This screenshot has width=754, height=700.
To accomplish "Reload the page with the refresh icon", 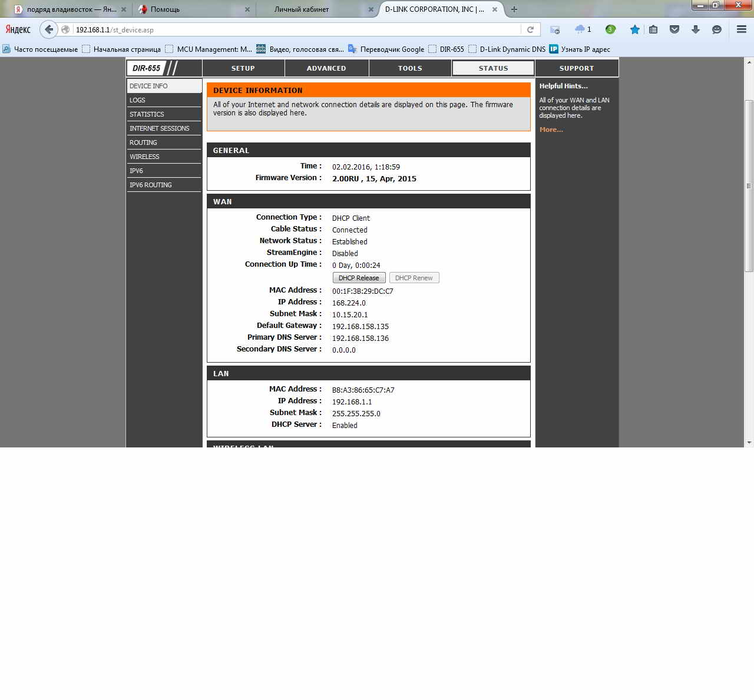I will click(x=530, y=29).
